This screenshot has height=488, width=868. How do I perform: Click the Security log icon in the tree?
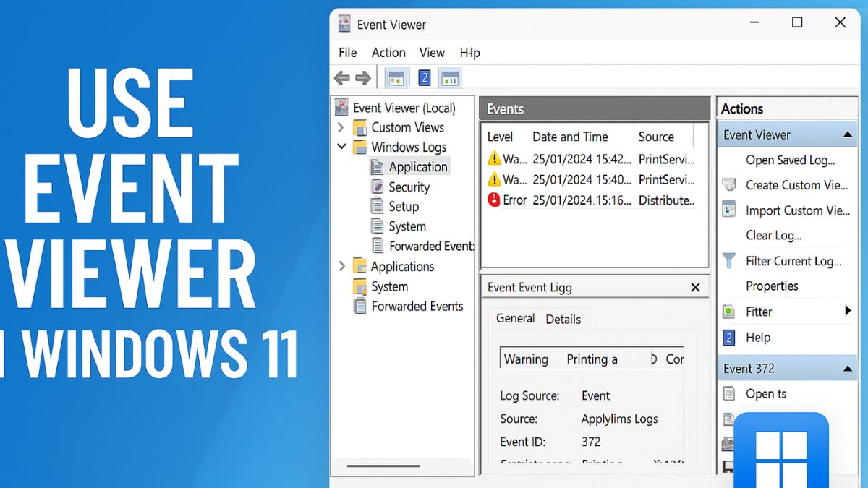point(377,187)
